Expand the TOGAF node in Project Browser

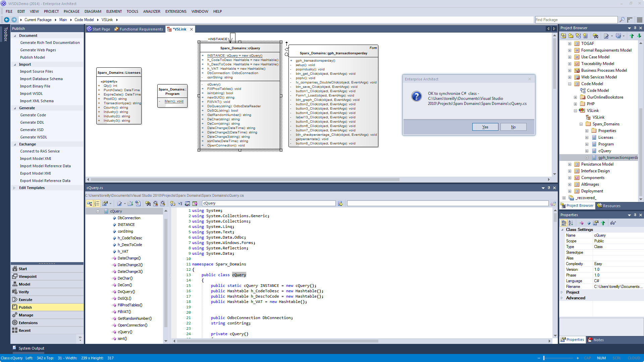pos(570,44)
